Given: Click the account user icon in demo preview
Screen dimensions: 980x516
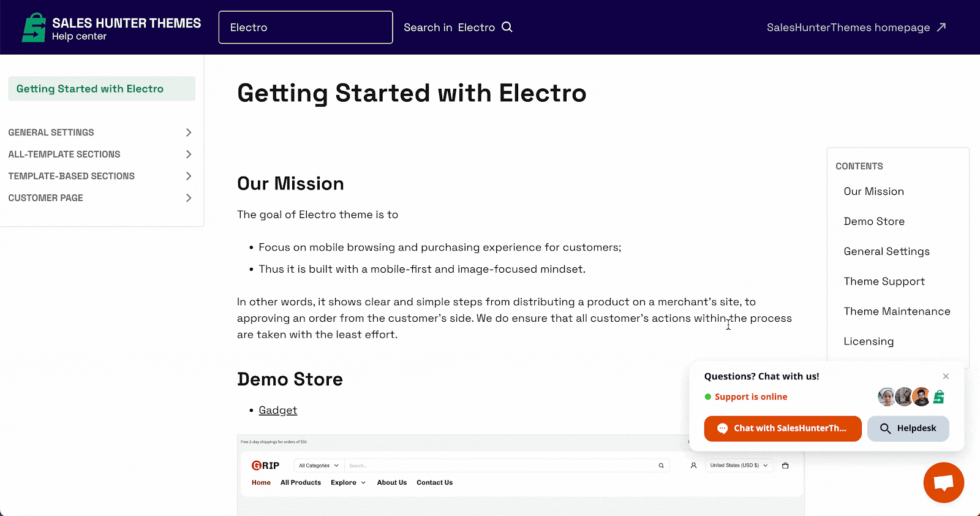Looking at the screenshot, I should click(693, 466).
